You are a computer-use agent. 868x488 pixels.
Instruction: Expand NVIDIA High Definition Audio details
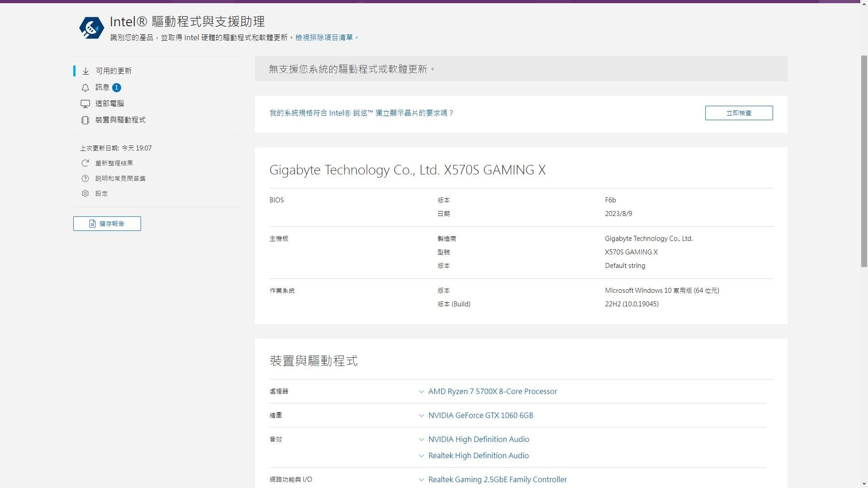click(x=478, y=439)
